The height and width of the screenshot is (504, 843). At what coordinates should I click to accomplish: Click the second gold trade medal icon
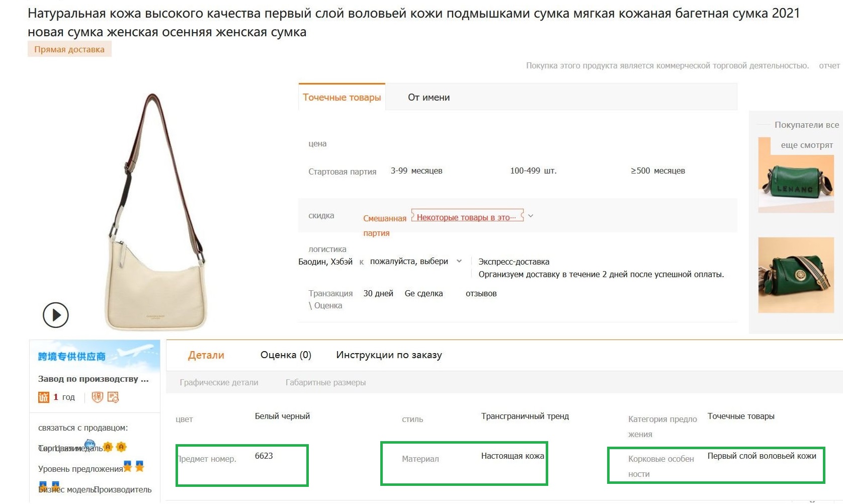click(121, 447)
